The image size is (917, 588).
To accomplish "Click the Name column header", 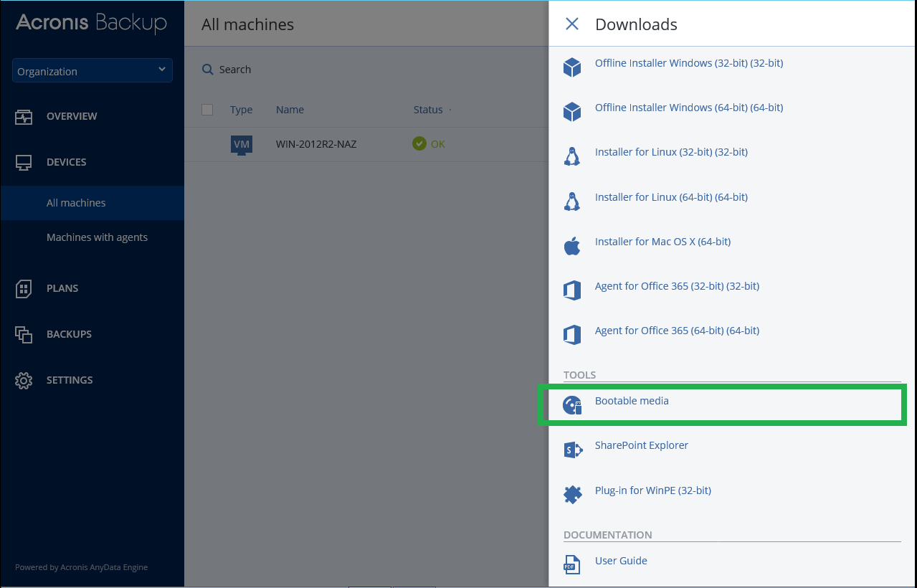I will point(290,110).
